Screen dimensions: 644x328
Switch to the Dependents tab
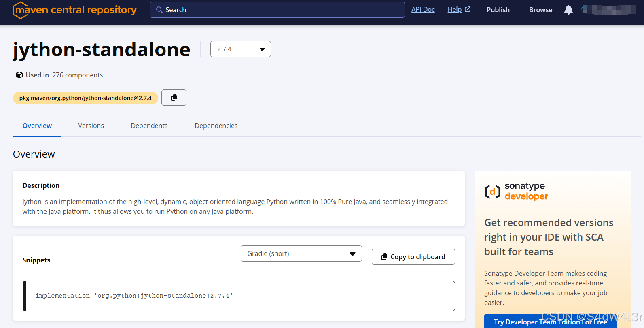pyautogui.click(x=149, y=126)
